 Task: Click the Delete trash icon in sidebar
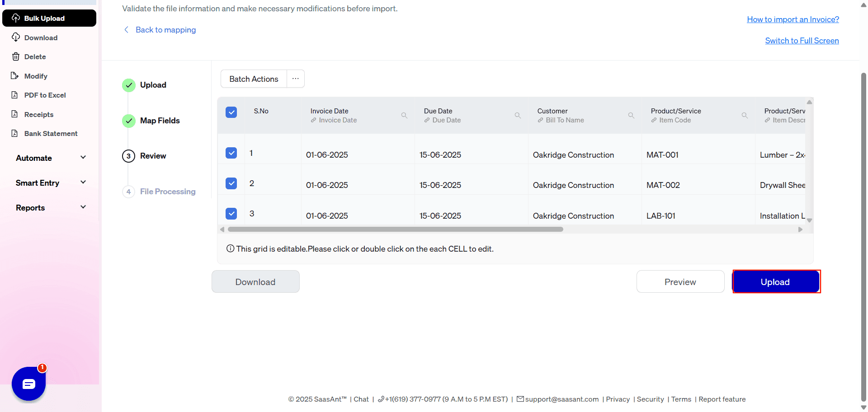[x=16, y=56]
